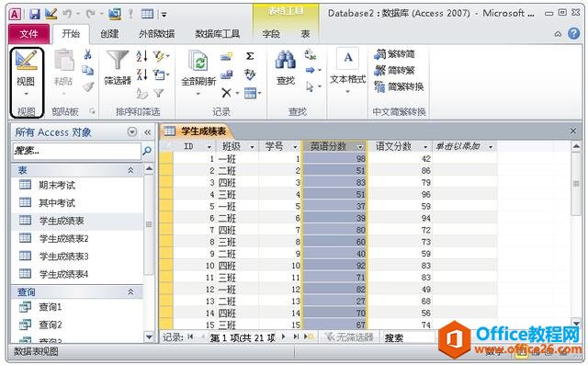The height and width of the screenshot is (365, 588).
Task: Switch to the 数据库工具 ribbon tab
Action: [217, 34]
